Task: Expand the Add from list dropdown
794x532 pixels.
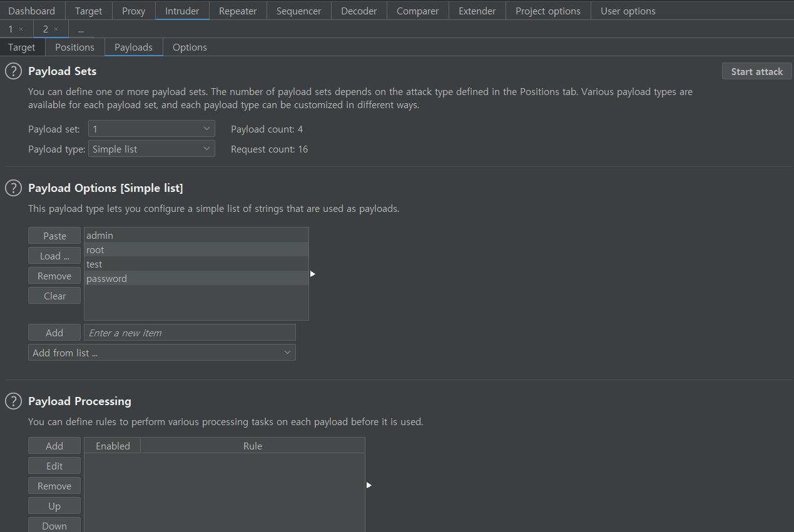Action: click(162, 353)
